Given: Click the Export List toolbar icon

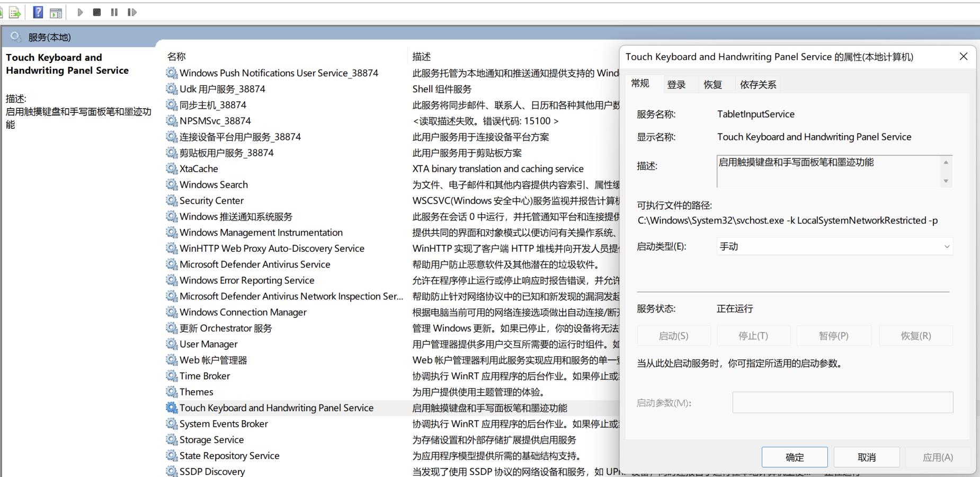Looking at the screenshot, I should tap(15, 12).
